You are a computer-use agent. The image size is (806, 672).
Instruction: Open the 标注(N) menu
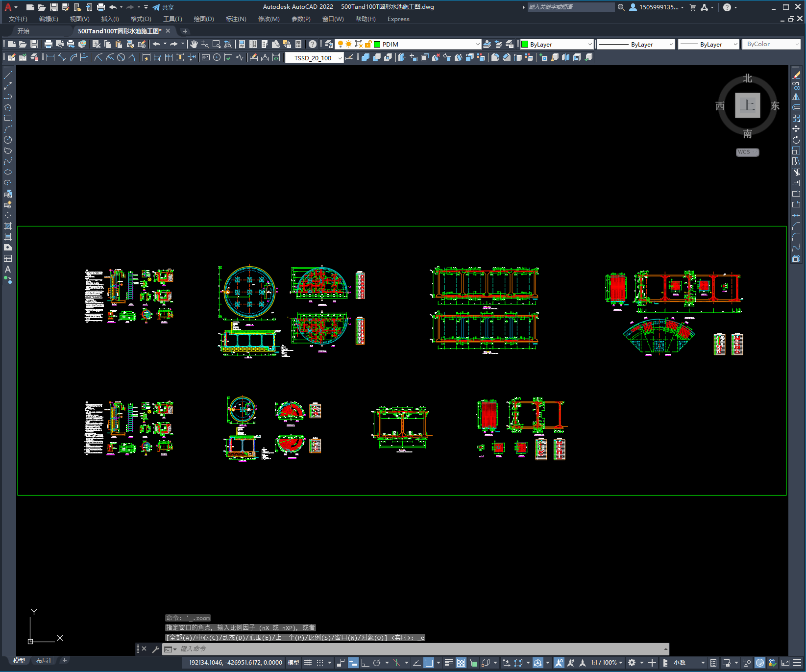point(236,19)
